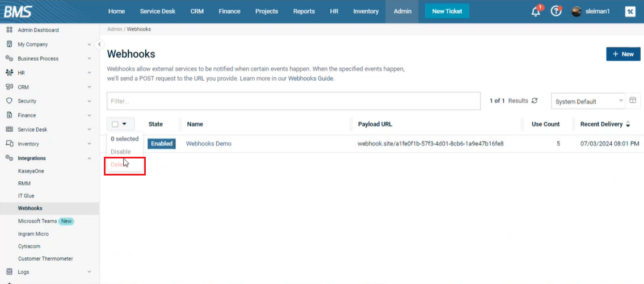Open the Finance top menu
Viewport: 644px width, 284px height.
click(229, 11)
